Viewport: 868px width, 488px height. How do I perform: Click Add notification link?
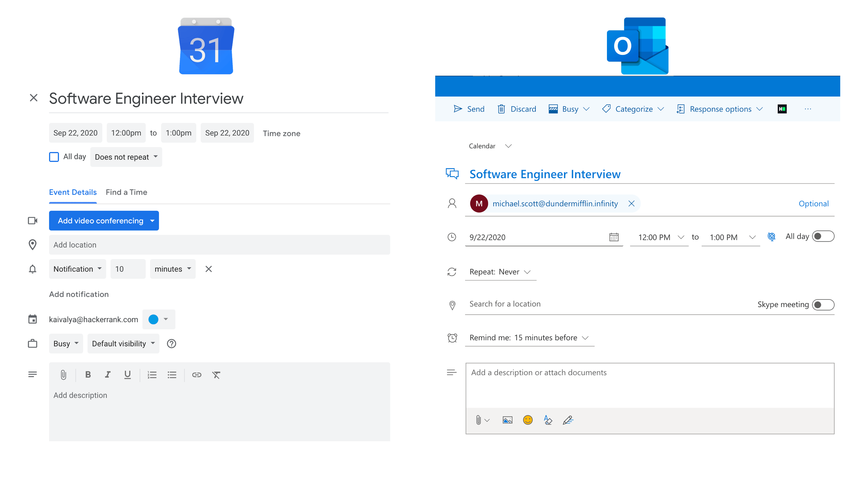click(79, 294)
